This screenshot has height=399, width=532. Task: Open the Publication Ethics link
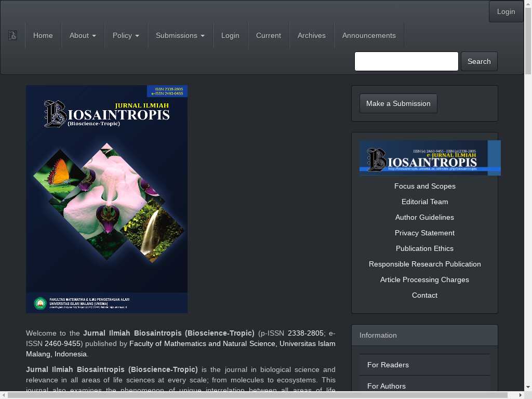click(x=425, y=248)
